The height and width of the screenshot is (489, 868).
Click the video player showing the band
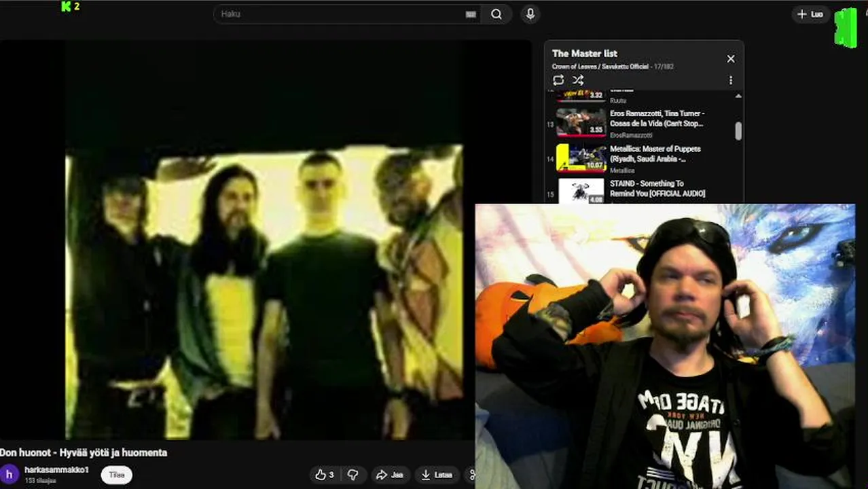click(265, 240)
